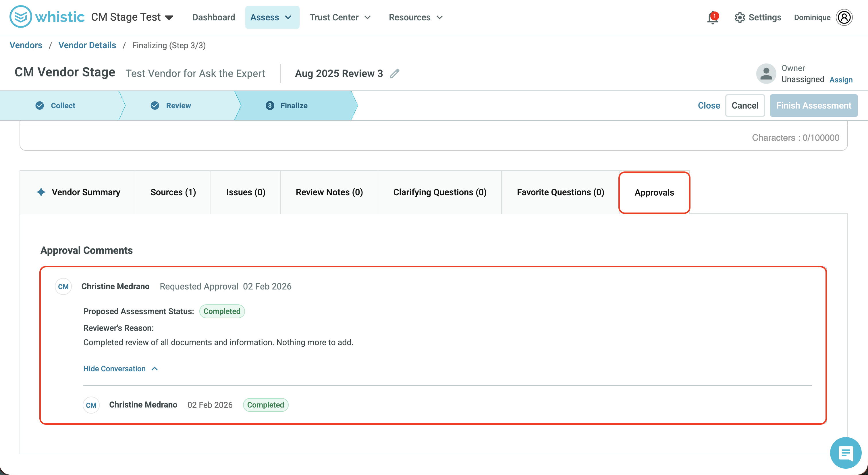Screen dimensions: 868x475
Task: Click the Finish Assessment button
Action: 814,105
